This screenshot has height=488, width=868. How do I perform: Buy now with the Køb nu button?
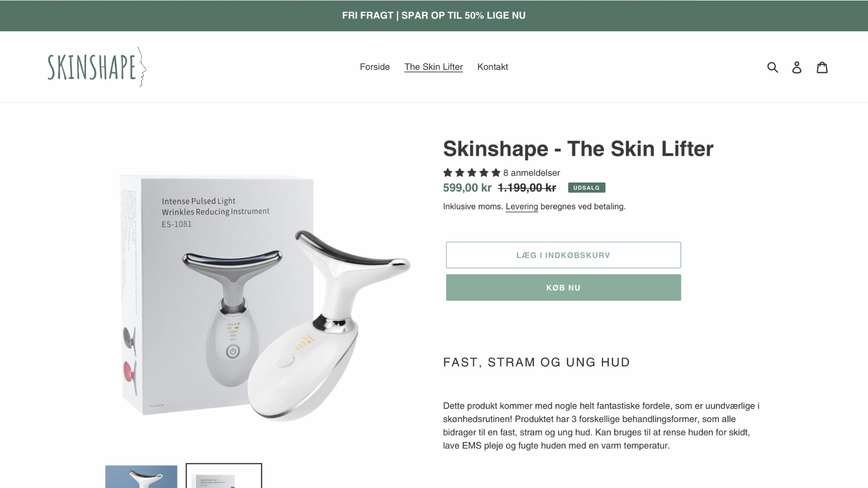coord(563,287)
